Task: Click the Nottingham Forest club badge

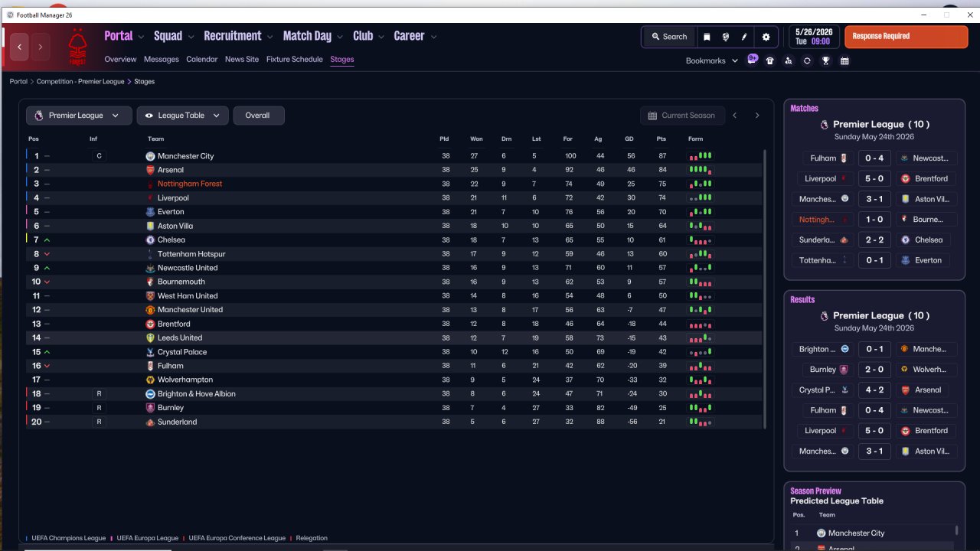Action: pyautogui.click(x=77, y=47)
